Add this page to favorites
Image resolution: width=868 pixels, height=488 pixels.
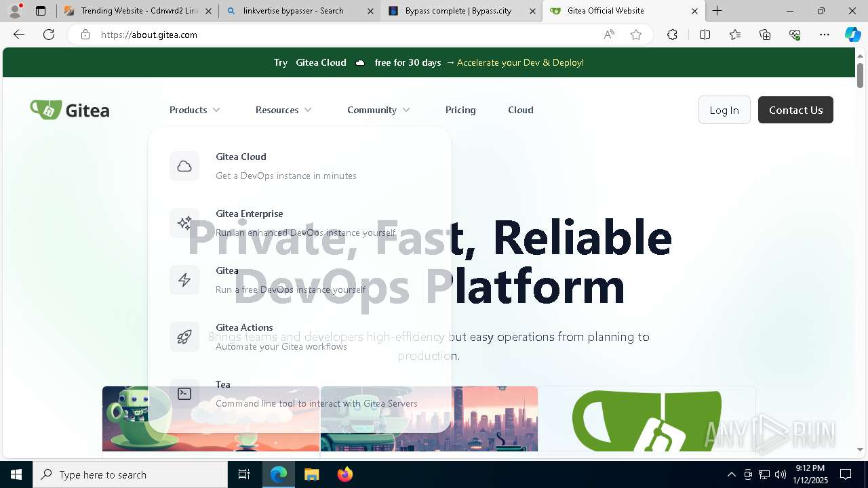[636, 35]
